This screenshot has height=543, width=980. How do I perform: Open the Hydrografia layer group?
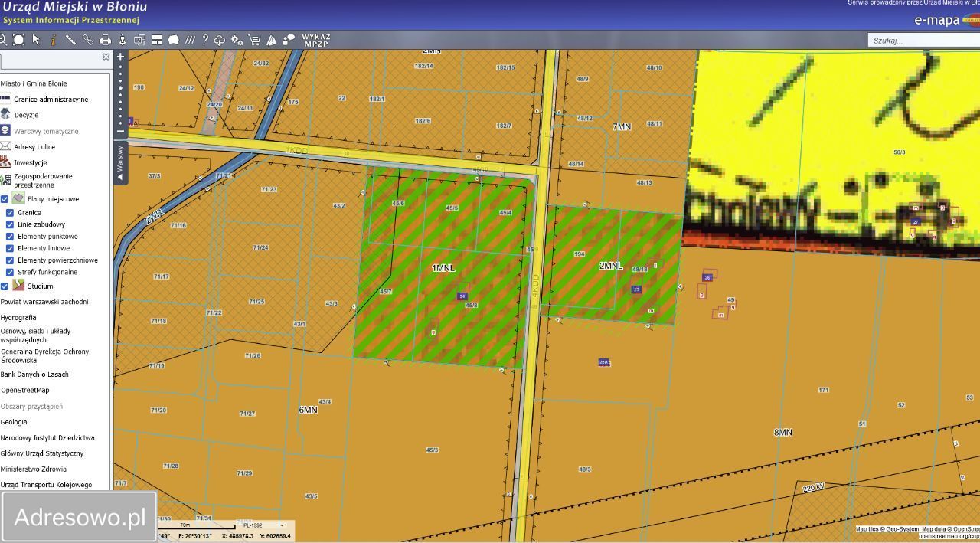pos(18,318)
